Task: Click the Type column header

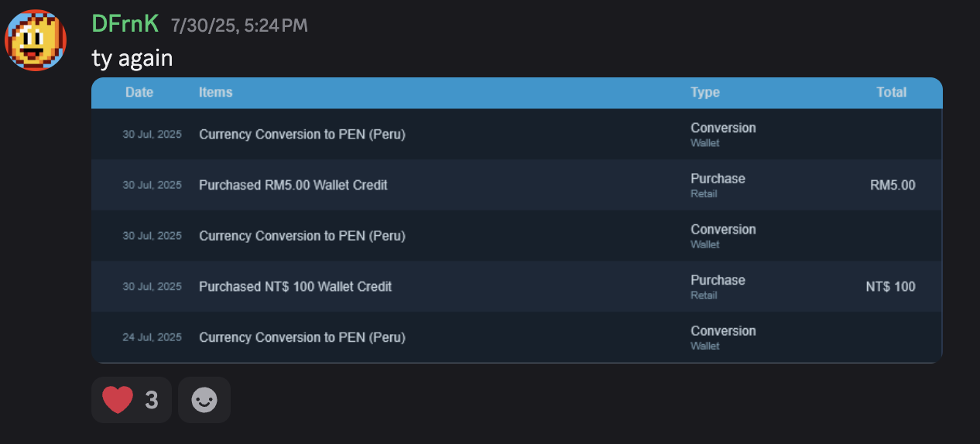Action: (x=705, y=92)
